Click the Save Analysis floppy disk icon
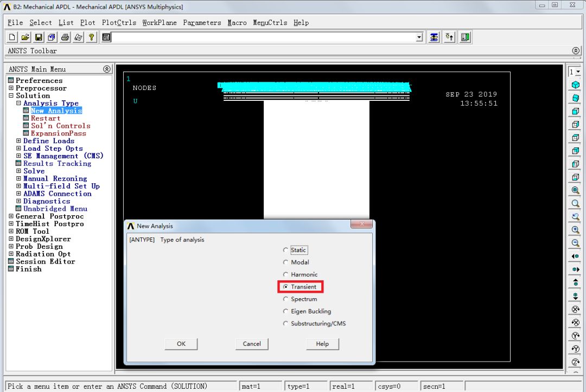 39,37
